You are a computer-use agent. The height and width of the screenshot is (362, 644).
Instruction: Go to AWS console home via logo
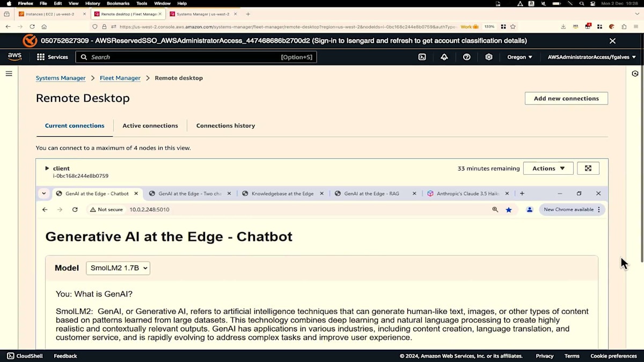pos(14,57)
